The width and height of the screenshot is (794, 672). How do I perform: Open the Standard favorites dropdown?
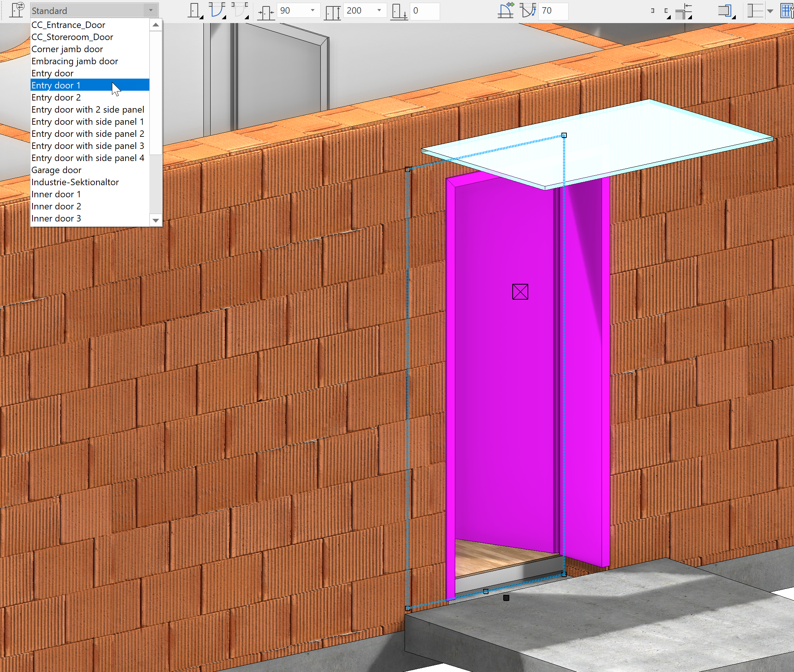150,10
